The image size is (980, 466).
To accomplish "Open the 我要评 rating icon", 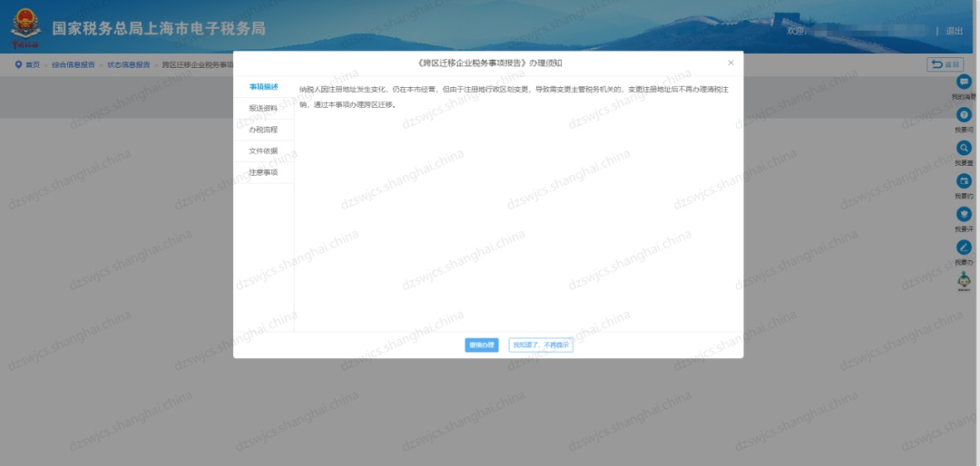I will click(965, 214).
